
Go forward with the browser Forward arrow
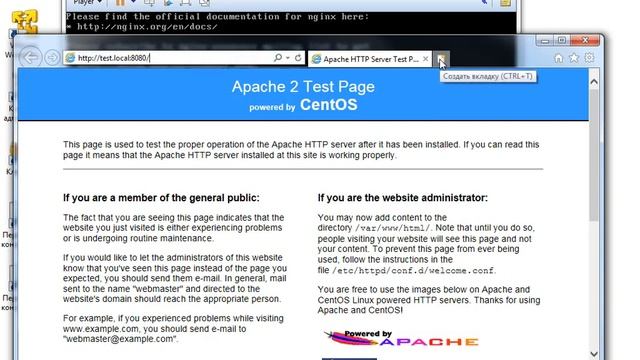(52, 58)
